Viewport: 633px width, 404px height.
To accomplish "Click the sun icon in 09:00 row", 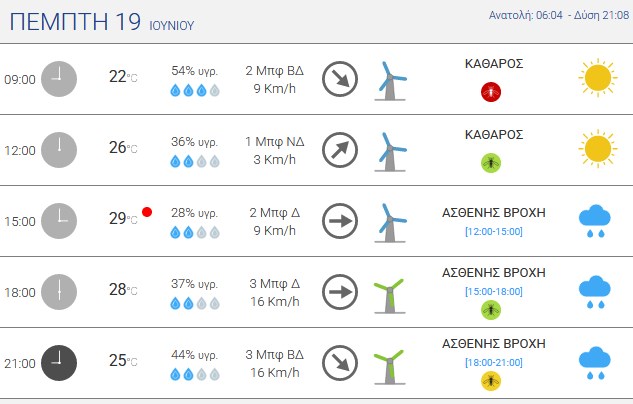I will click(597, 78).
